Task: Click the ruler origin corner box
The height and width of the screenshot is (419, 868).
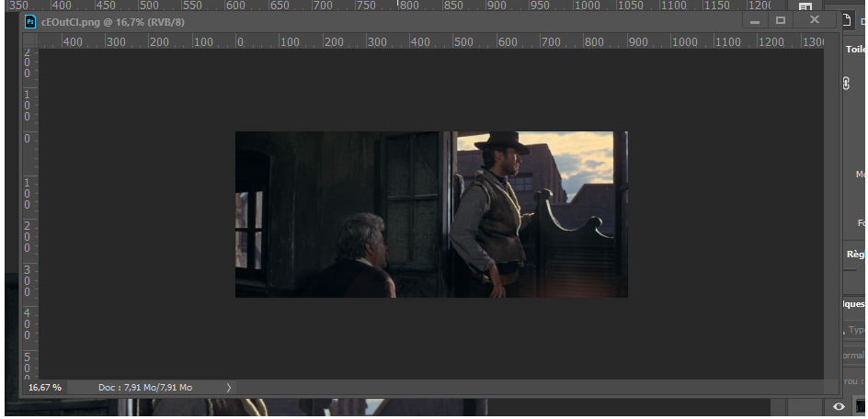Action: pos(29,41)
